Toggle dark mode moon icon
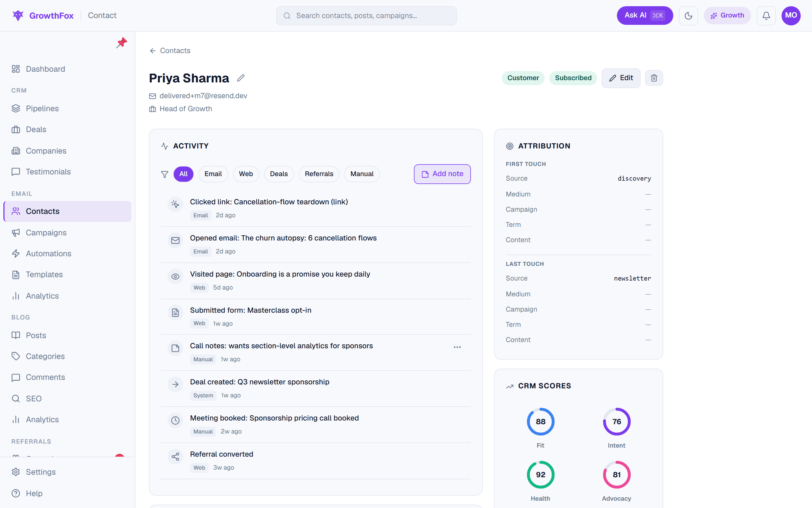The image size is (812, 508). tap(688, 16)
